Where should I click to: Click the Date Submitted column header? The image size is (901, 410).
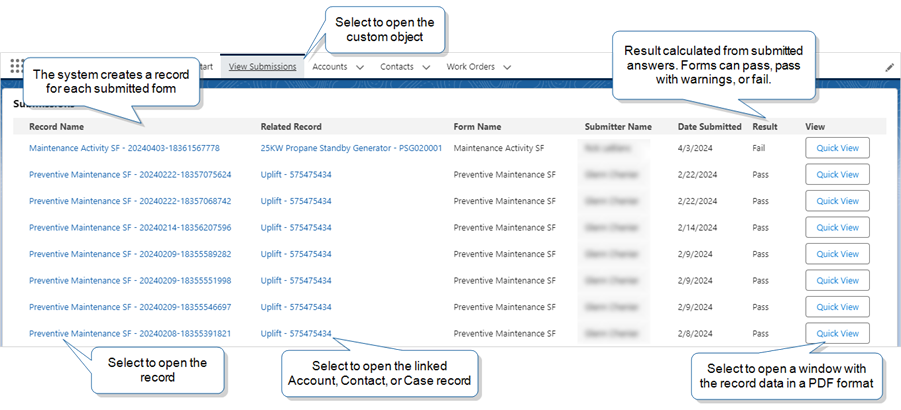[710, 127]
